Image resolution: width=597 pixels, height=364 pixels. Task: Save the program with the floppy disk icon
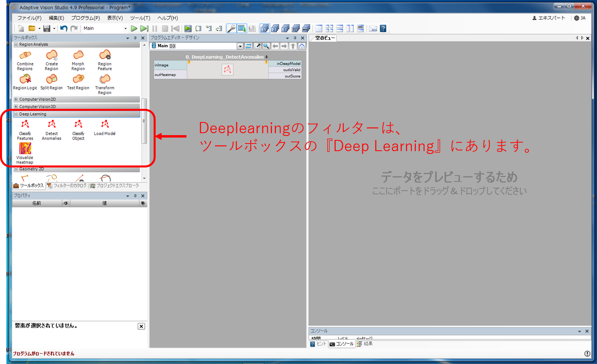[47, 28]
